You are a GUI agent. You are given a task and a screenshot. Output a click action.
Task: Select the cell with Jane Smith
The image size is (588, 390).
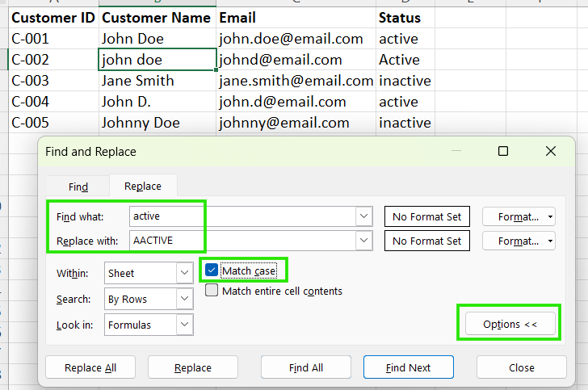pyautogui.click(x=157, y=81)
